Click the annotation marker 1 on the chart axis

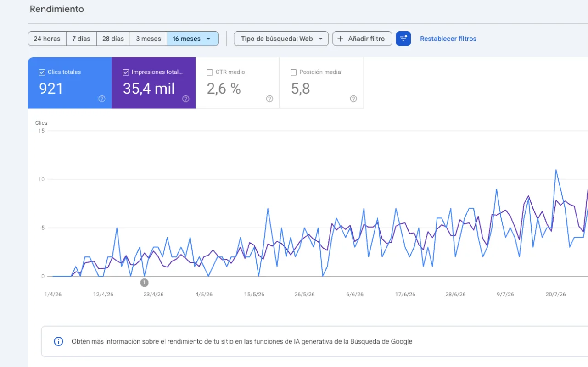(144, 283)
